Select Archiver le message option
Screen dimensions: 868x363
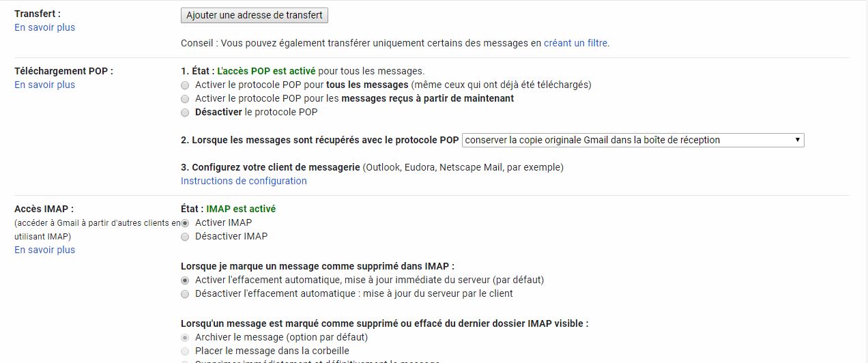(185, 338)
